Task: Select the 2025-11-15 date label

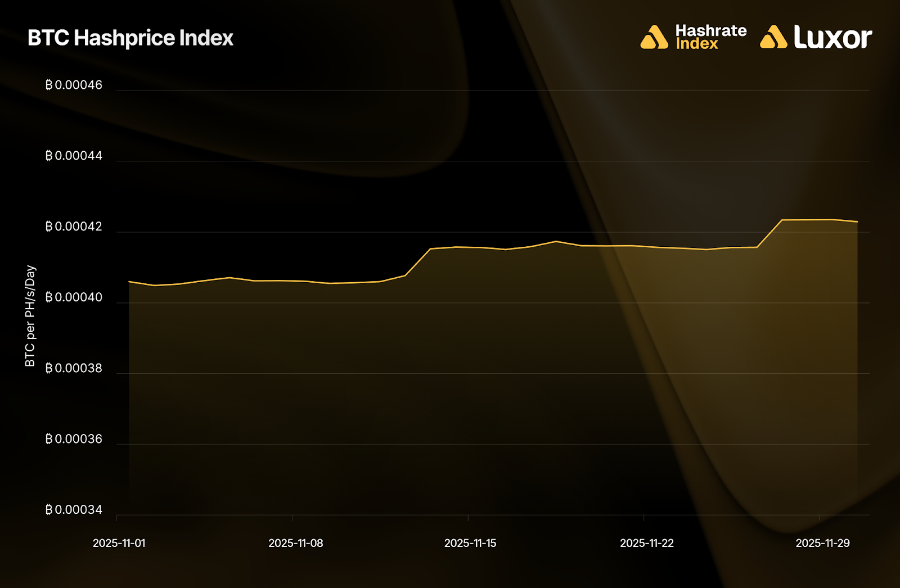Action: pyautogui.click(x=470, y=543)
